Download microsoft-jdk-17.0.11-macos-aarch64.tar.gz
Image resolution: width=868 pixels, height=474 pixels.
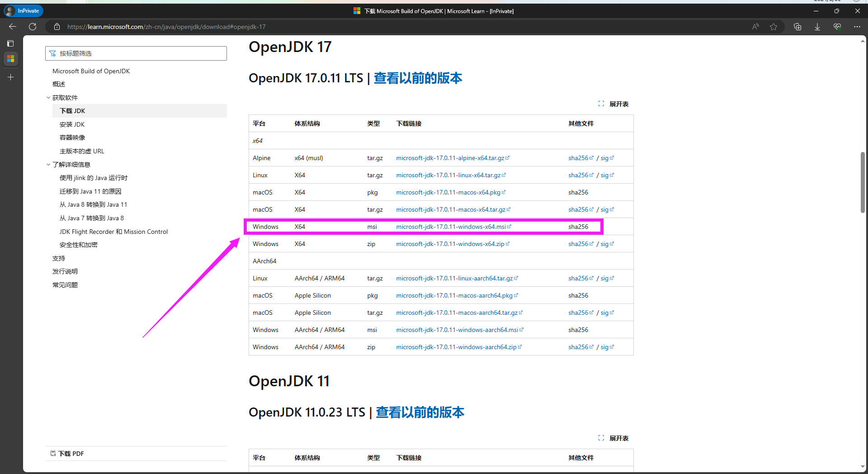459,313
